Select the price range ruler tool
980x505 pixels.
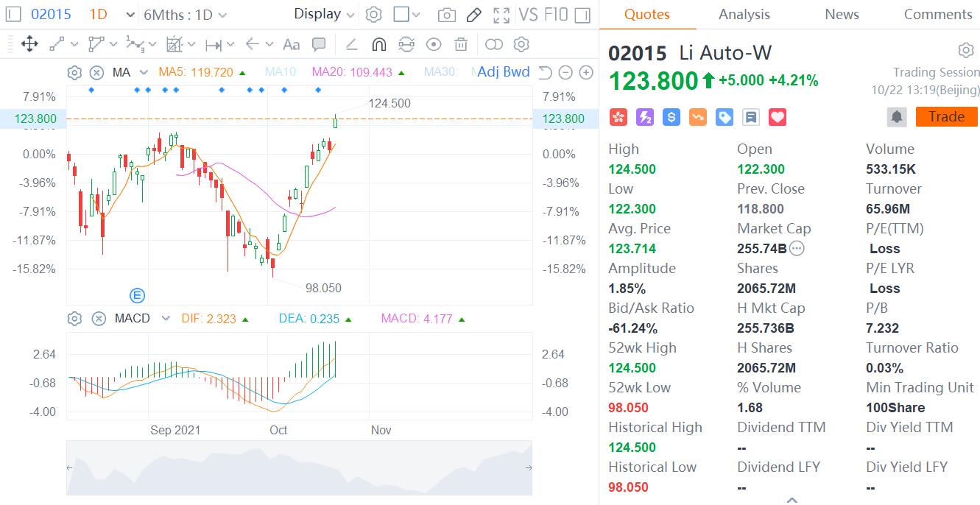click(x=214, y=45)
